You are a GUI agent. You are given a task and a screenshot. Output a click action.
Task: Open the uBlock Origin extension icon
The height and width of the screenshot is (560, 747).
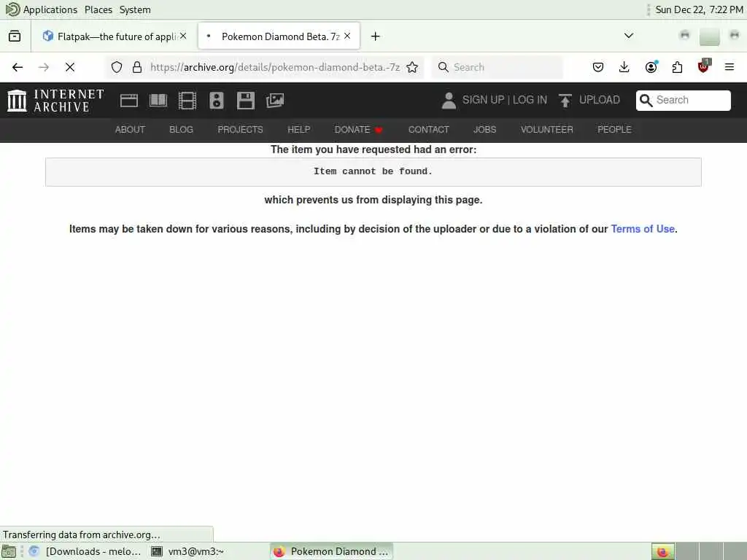pos(704,67)
